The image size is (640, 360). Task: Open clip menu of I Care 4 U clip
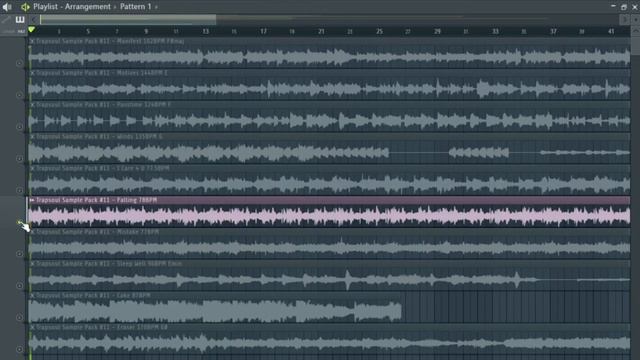point(32,168)
